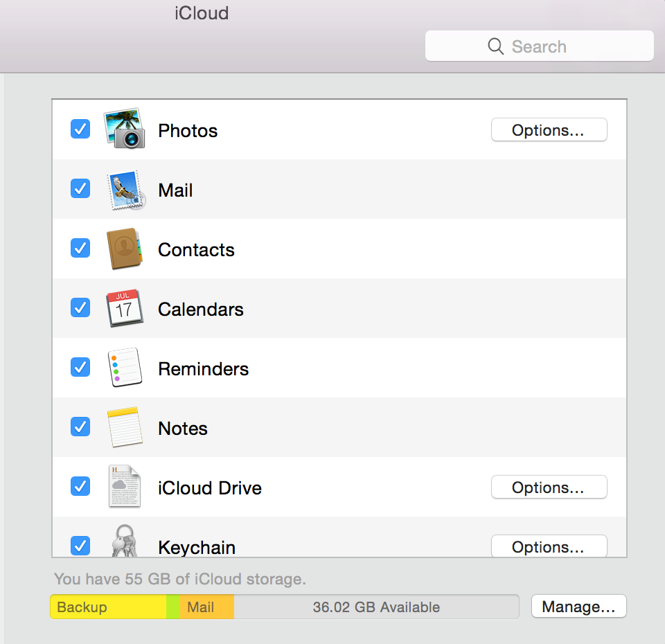Open Options for iCloud Drive
This screenshot has width=665, height=644.
point(549,488)
